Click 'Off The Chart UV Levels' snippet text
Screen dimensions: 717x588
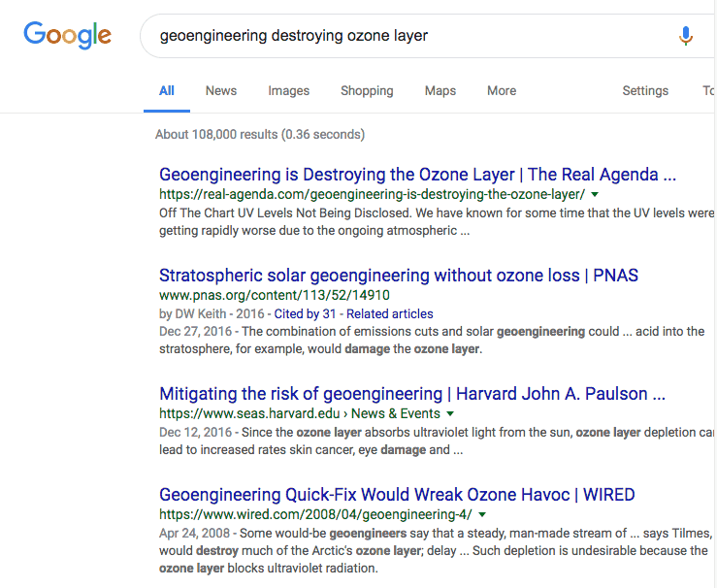pyautogui.click(x=437, y=222)
